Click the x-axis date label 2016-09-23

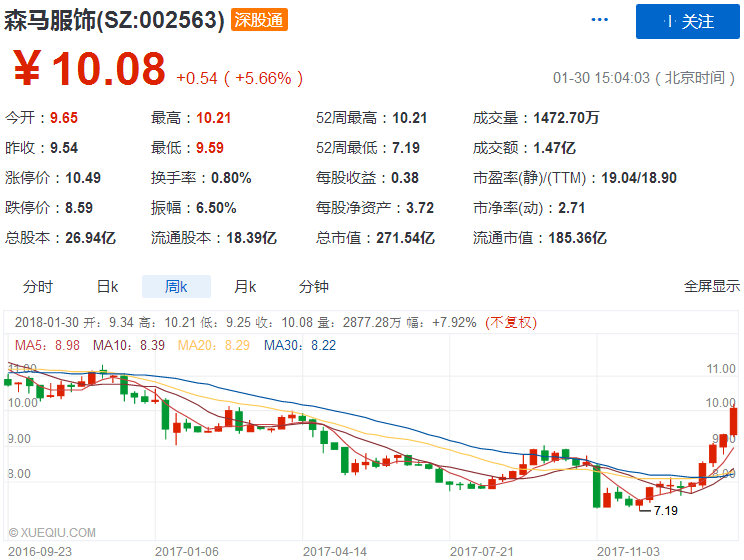point(40,551)
